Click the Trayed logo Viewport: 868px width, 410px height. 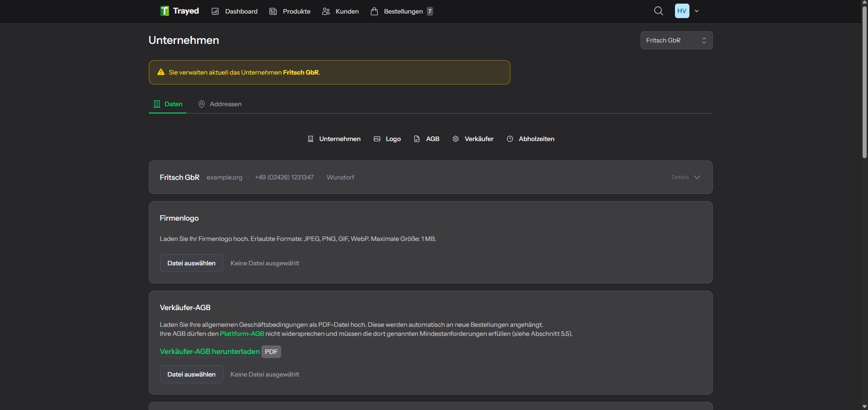[x=179, y=11]
